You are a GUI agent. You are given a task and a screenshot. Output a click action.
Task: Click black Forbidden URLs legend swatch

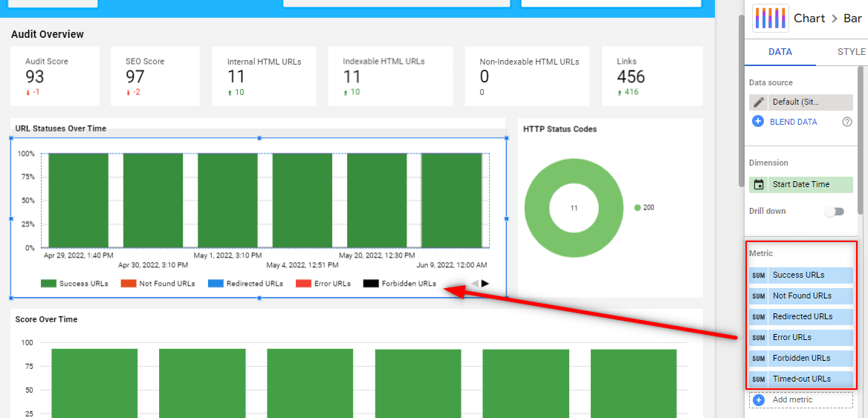point(371,284)
